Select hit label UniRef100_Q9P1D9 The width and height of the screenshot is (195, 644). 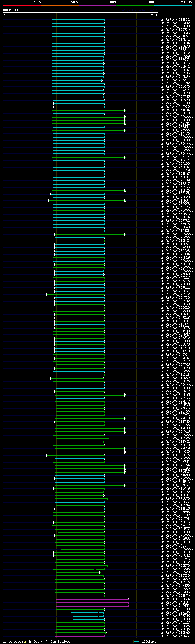pyautogui.click(x=175, y=164)
